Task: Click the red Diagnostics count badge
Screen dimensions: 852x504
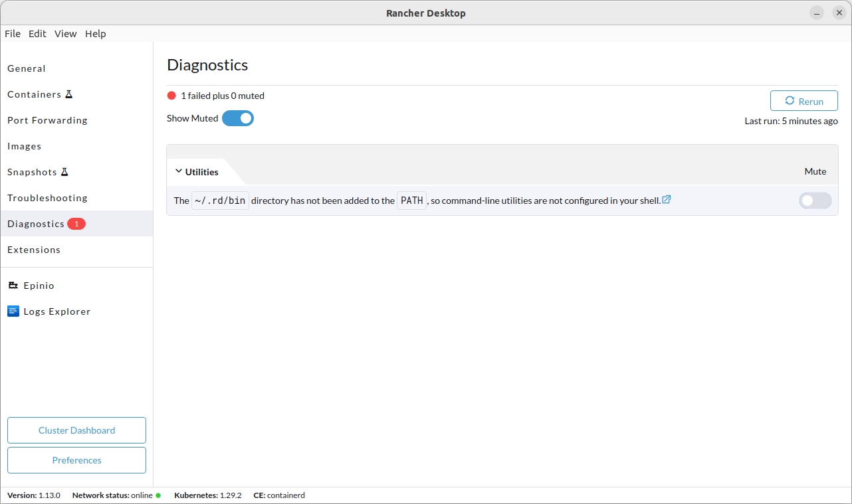Action: pyautogui.click(x=76, y=224)
